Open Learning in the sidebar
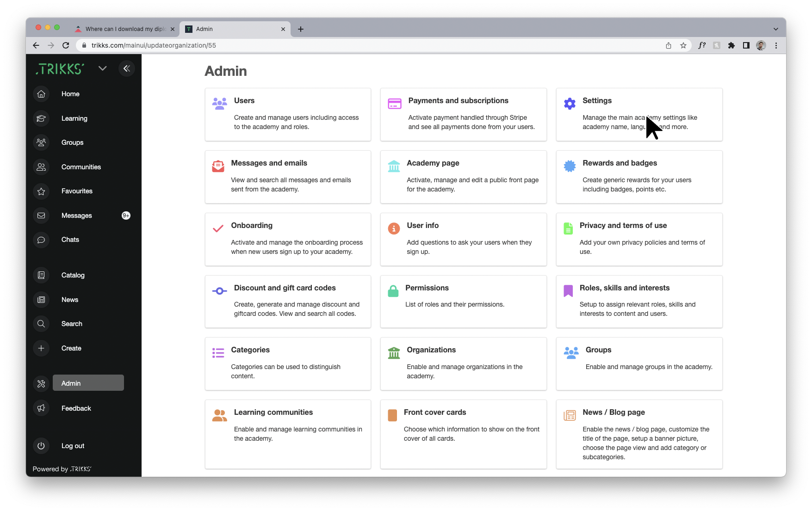 click(74, 118)
